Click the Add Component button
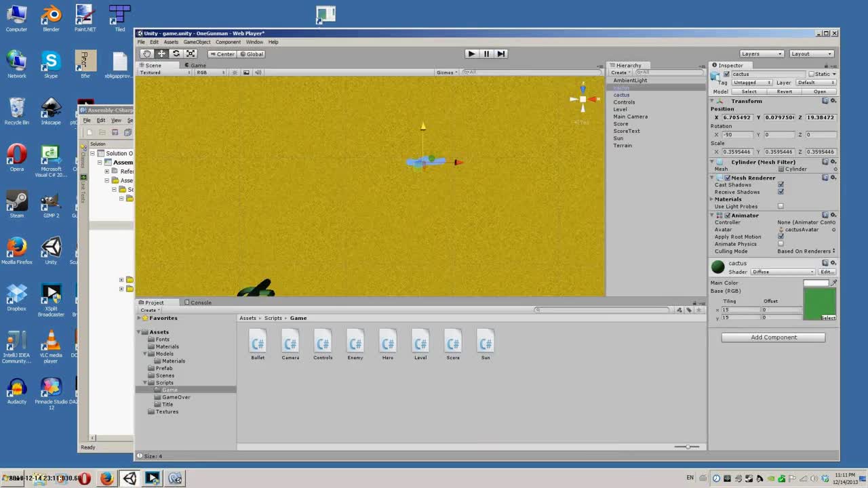This screenshot has width=868, height=488. click(773, 337)
